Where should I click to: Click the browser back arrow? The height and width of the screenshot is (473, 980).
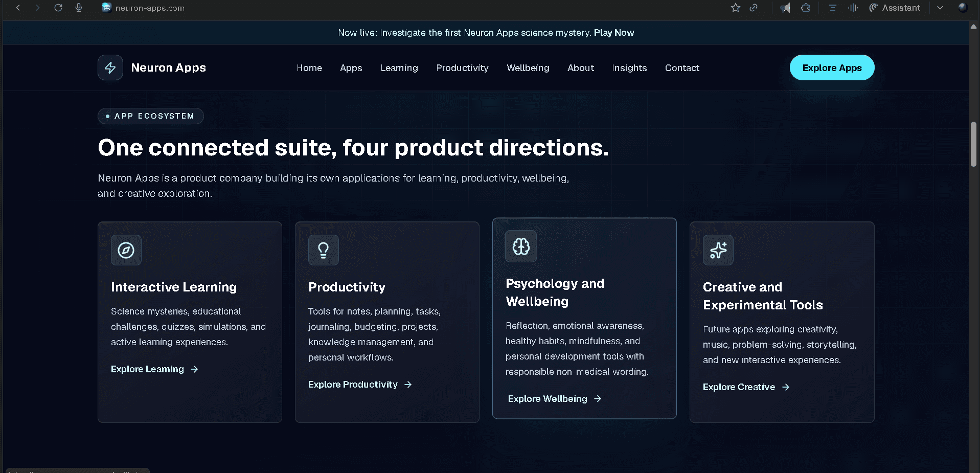coord(18,8)
